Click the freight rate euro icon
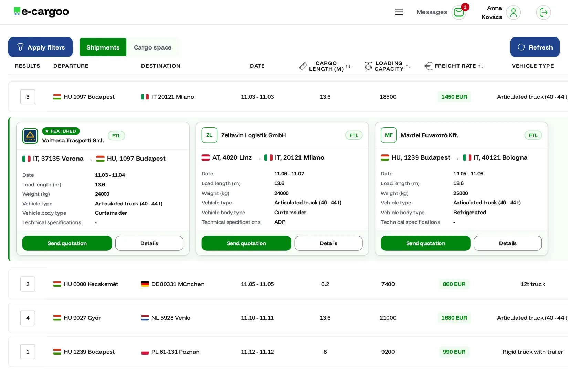Screen dimensions: 568x392 (x=429, y=66)
